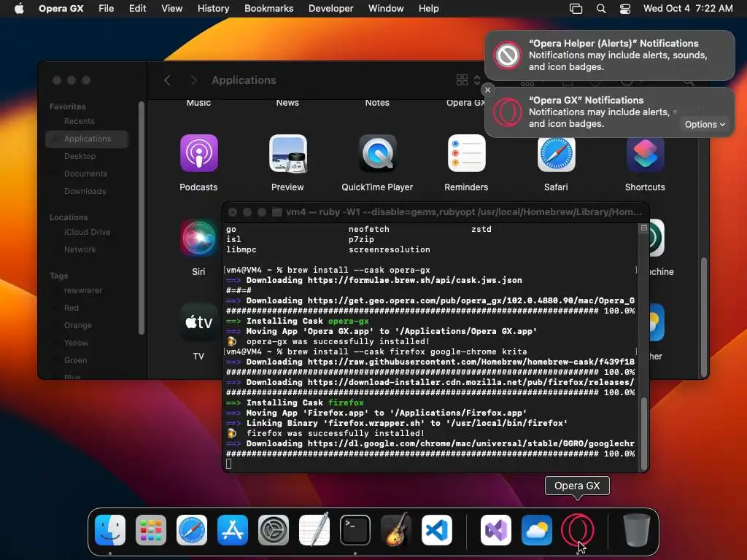Expand Options on Opera GX notification
Image resolution: width=747 pixels, height=560 pixels.
(x=705, y=124)
